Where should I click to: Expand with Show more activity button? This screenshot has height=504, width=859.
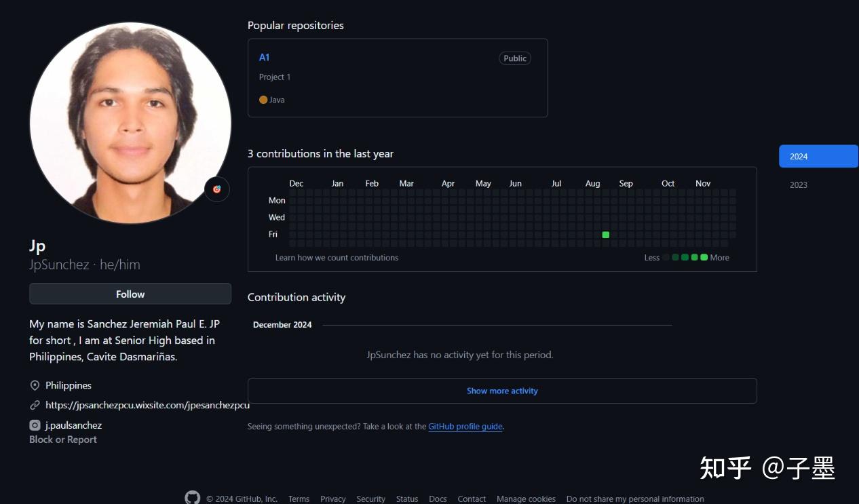501,391
